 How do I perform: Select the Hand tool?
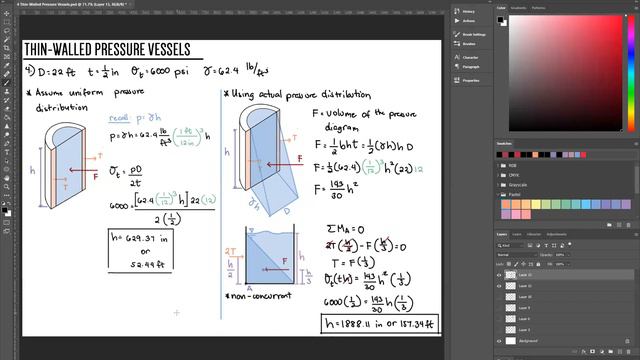point(7,178)
